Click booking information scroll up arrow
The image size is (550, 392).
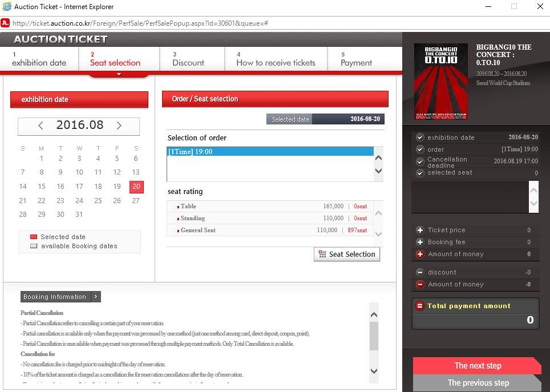point(374,315)
